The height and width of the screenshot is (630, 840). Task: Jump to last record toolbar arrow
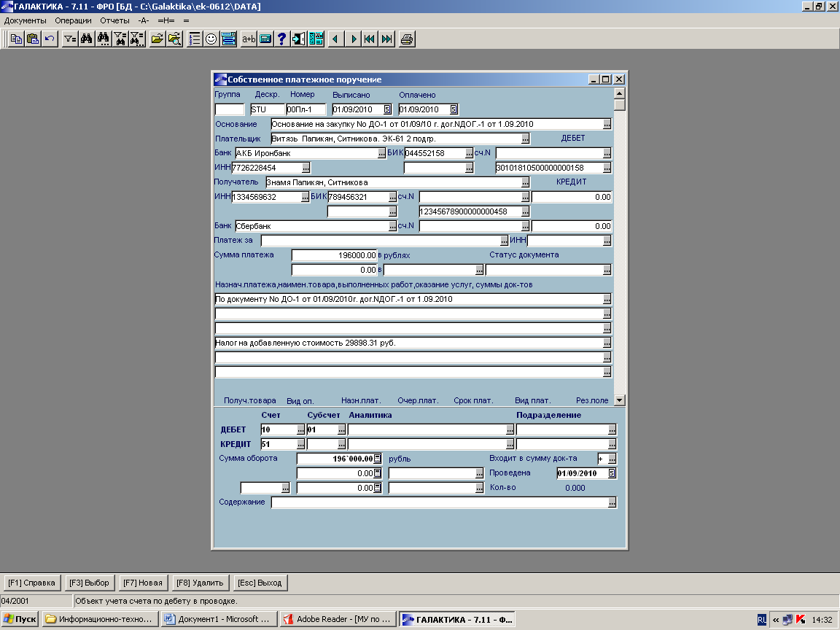coord(387,39)
